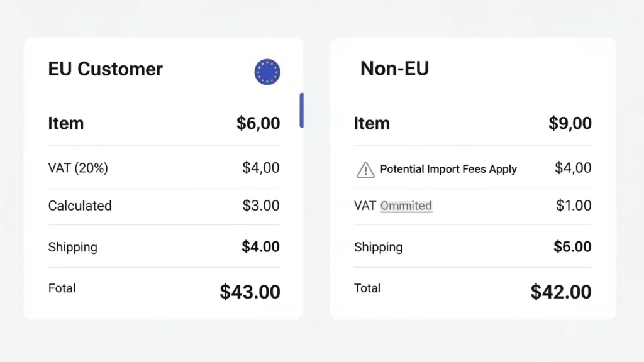Click the $9,00 item price
Viewport: 644px width, 362px height.
pyautogui.click(x=570, y=123)
